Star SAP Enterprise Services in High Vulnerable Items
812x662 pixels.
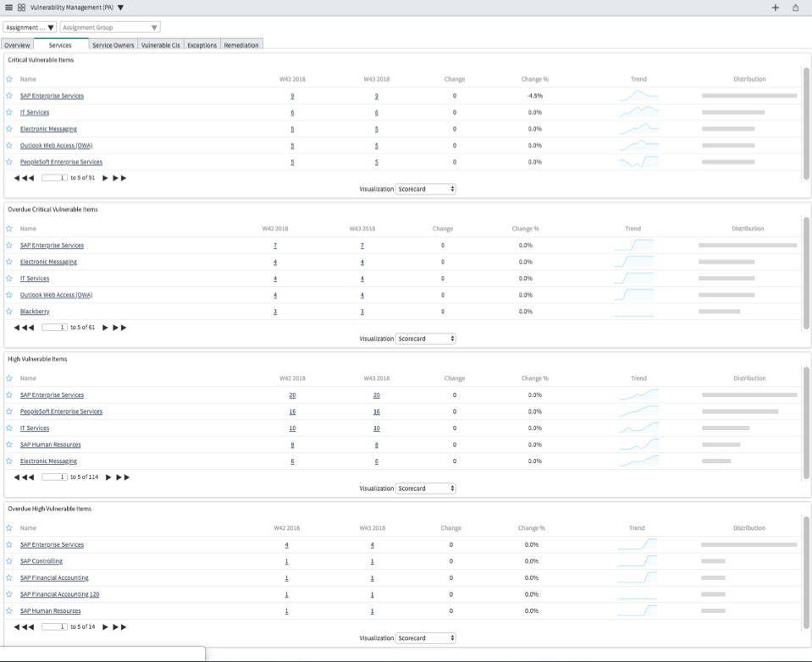click(x=9, y=395)
